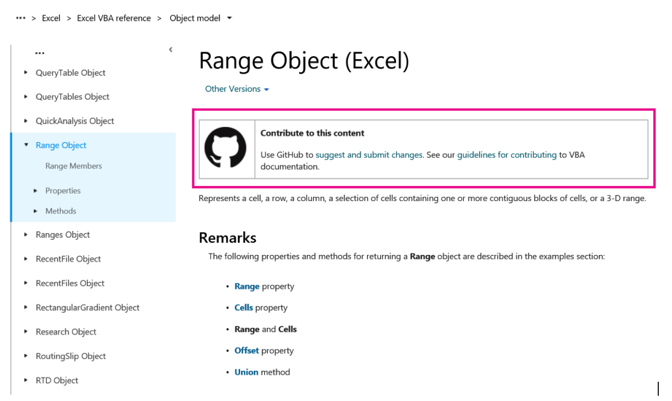Click the ellipsis above QueryTable Object

coord(39,53)
